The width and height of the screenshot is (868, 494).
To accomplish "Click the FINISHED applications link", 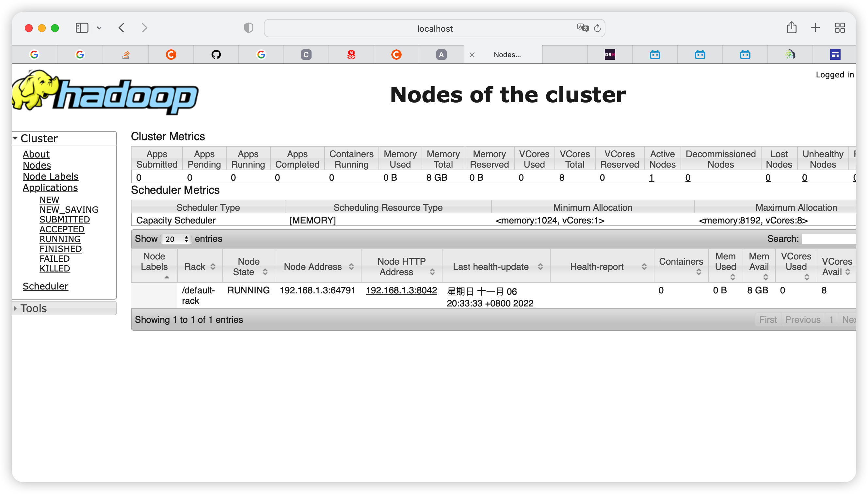I will (x=60, y=249).
